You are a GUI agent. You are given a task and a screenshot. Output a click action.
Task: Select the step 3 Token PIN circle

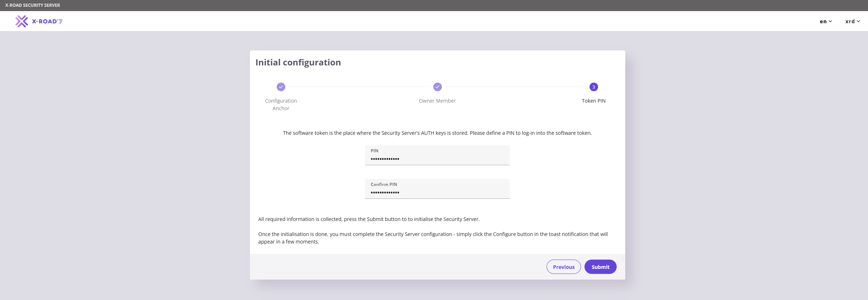tap(594, 87)
